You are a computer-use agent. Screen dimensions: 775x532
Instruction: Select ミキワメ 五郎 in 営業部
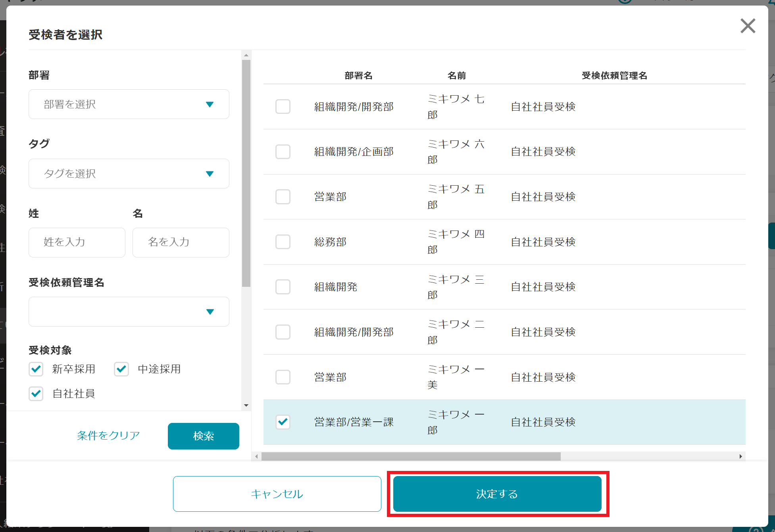point(283,197)
